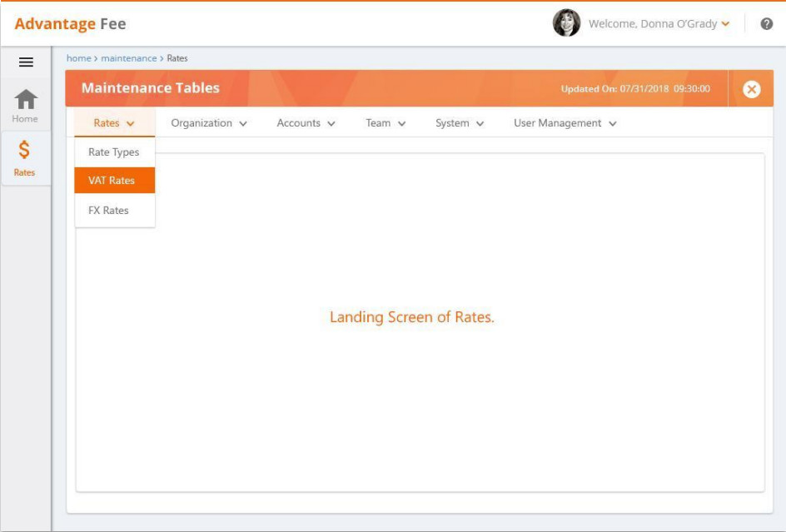The width and height of the screenshot is (786, 532).
Task: Expand the Team dropdown
Action: coord(386,123)
